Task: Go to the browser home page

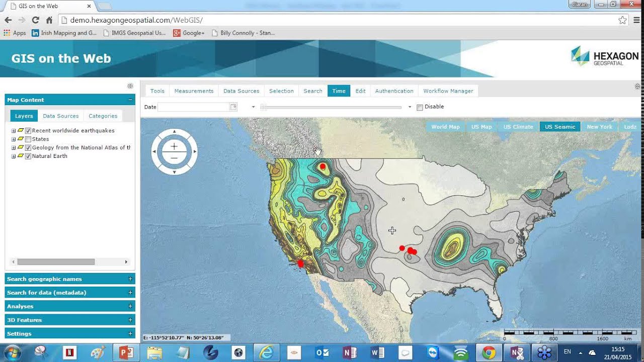Action: pos(49,20)
